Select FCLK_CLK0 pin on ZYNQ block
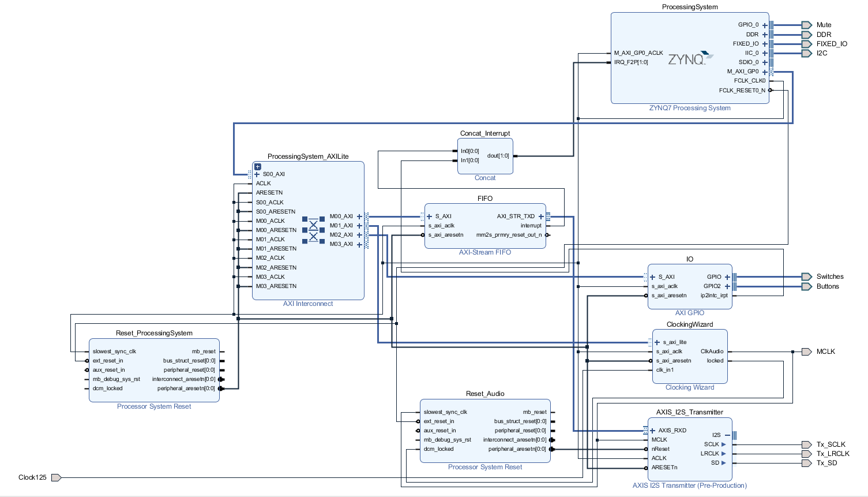Viewport: 868px width, 497px height. [750, 81]
